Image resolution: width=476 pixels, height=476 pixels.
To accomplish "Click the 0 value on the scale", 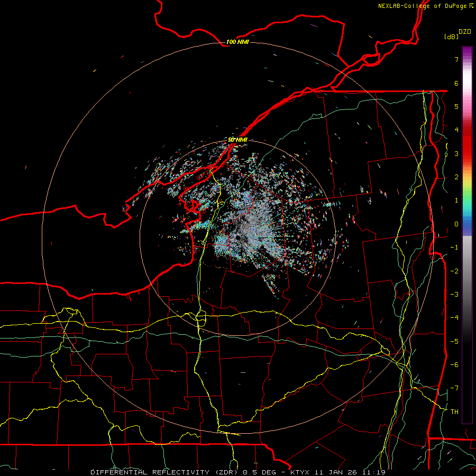I will click(x=456, y=224).
